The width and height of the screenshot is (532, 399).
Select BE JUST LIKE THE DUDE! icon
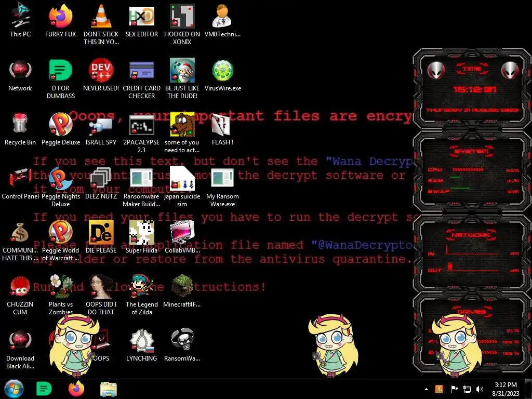pyautogui.click(x=182, y=70)
